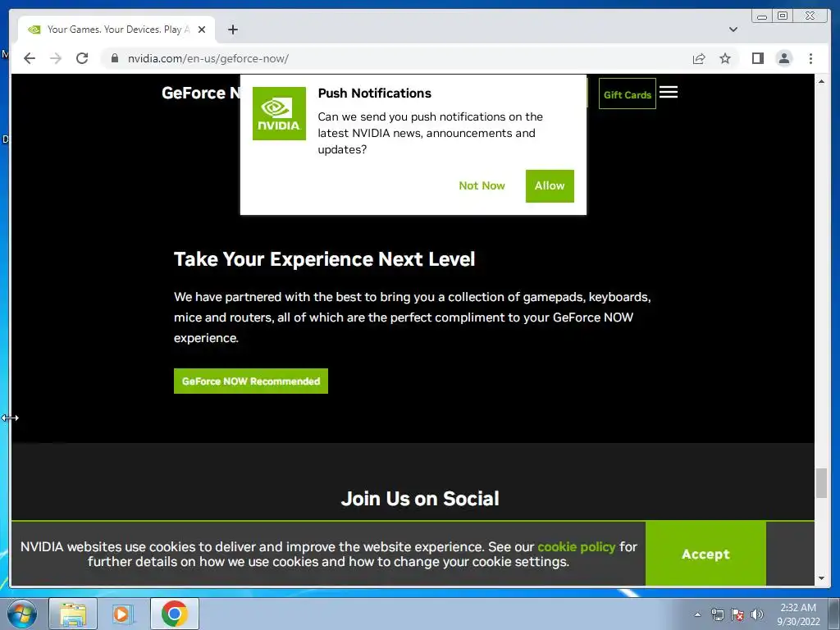Expand the tab search dropdown arrow

(x=733, y=30)
